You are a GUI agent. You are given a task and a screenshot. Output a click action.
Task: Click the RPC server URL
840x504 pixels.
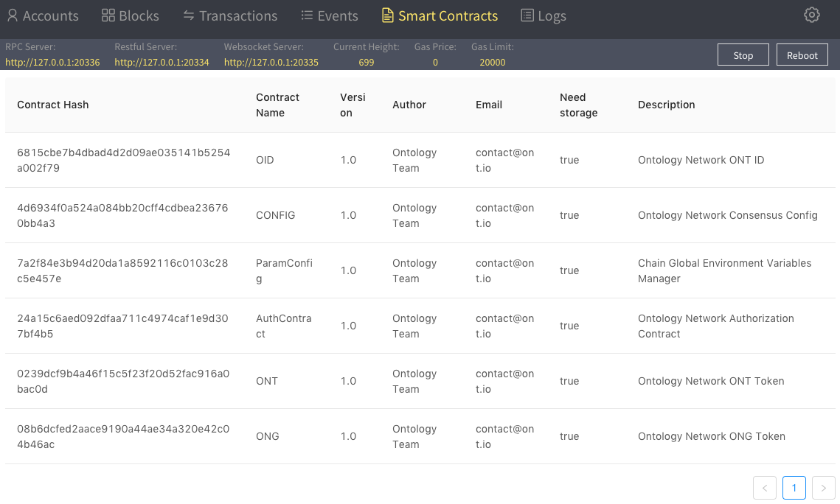pyautogui.click(x=52, y=62)
